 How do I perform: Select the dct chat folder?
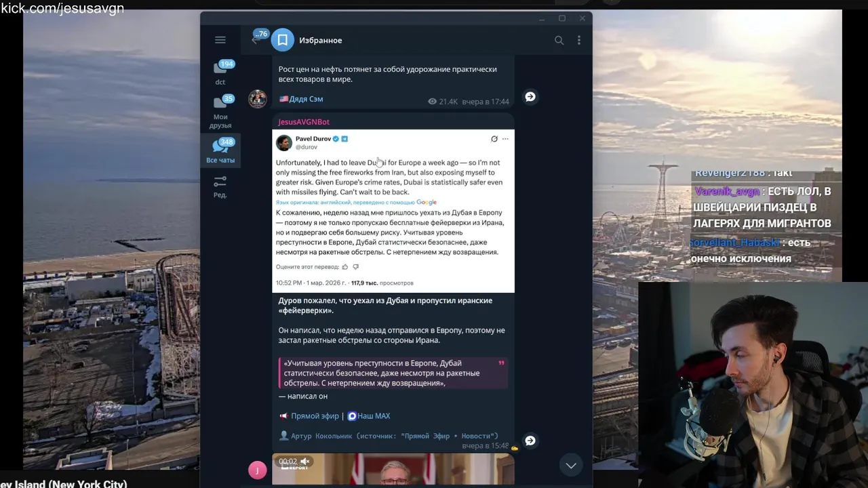coord(220,73)
